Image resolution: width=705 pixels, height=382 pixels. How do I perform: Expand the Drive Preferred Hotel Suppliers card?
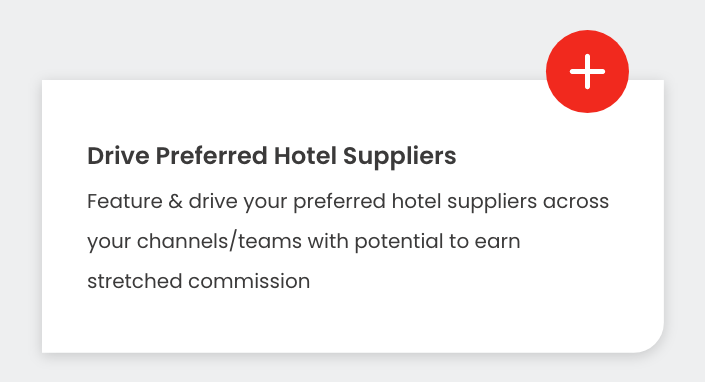pos(587,71)
